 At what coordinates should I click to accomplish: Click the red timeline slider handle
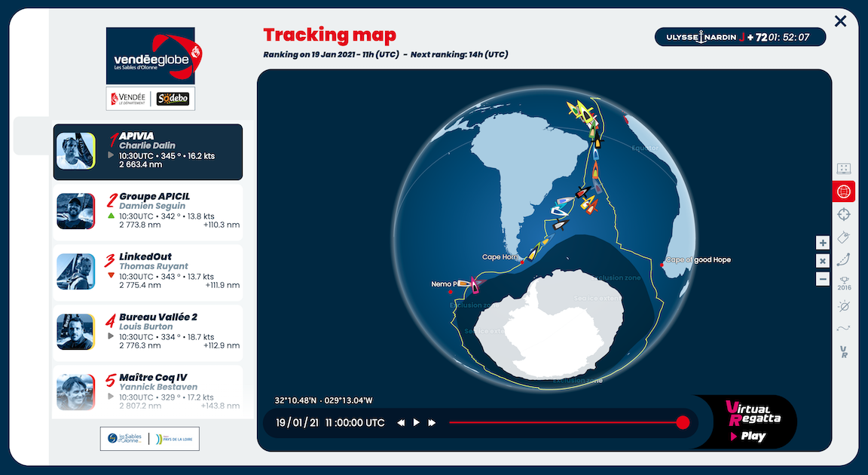pyautogui.click(x=683, y=422)
